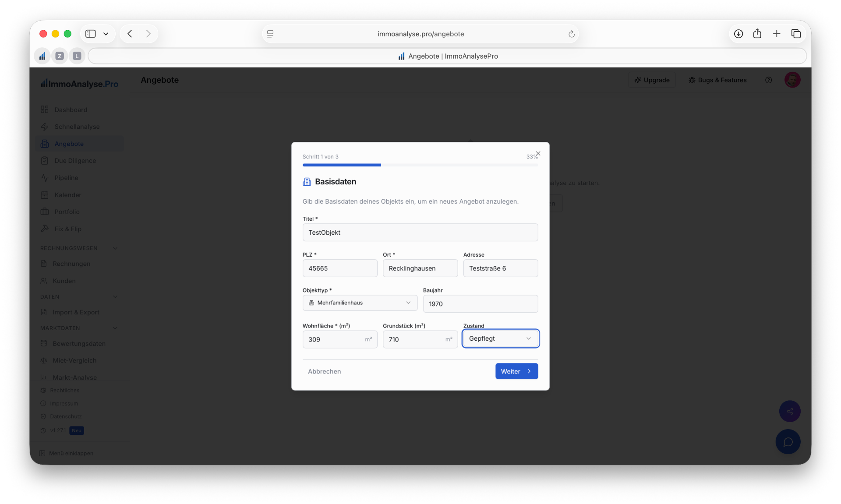Collapse the Rechnungswesen section chevron
Viewport: 841px width, 504px height.
115,248
